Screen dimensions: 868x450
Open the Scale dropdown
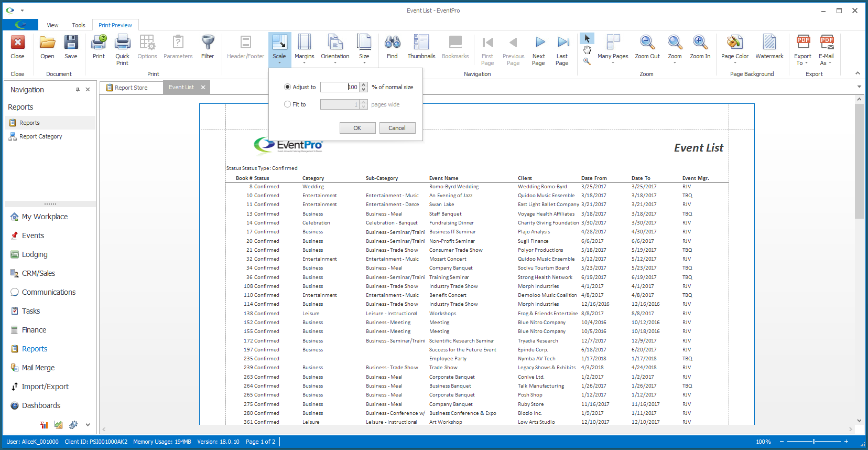pos(279,50)
